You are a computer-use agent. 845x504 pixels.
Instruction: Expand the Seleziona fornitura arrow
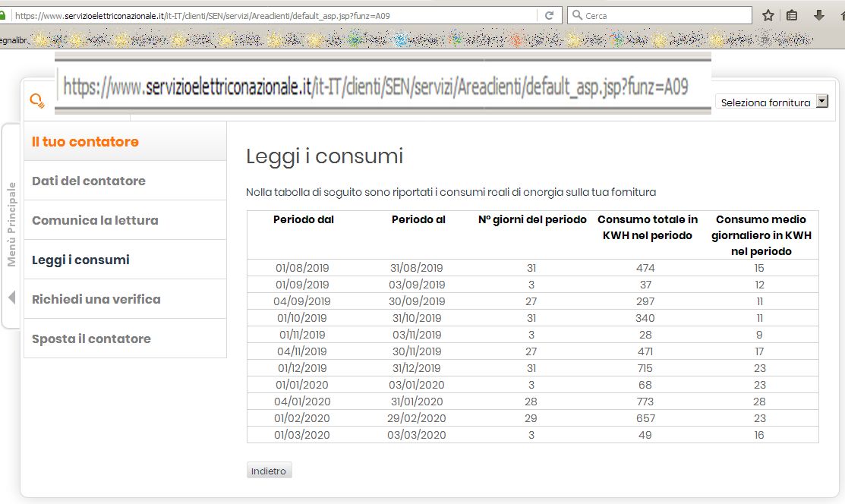coord(823,102)
